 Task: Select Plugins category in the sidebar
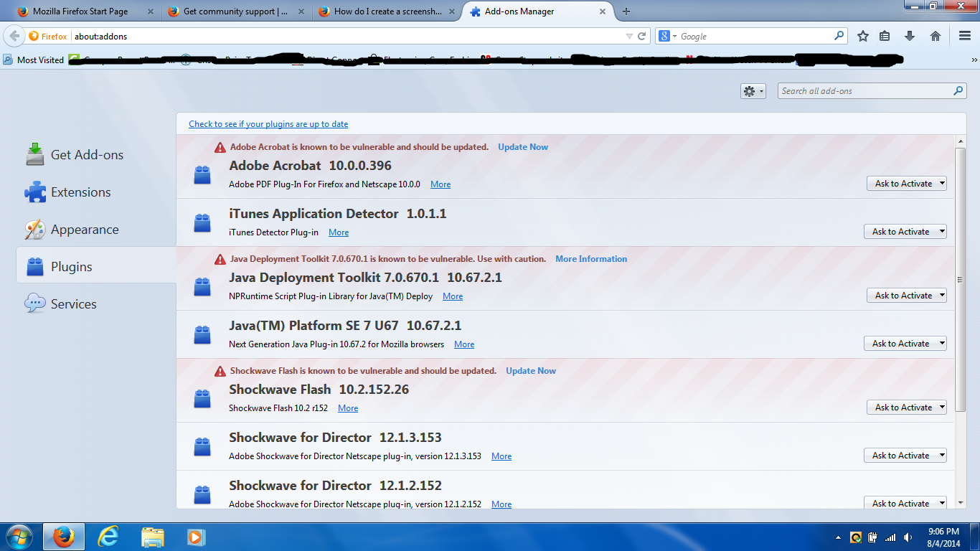pyautogui.click(x=96, y=267)
